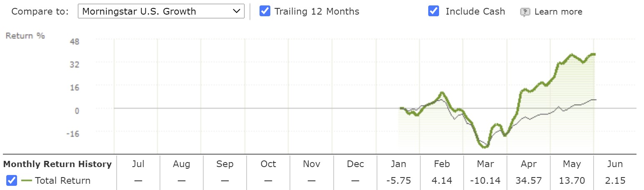Screen dimensions: 644x190
Task: Click the dropdown arrow beside Morningstar U.S. Growth
Action: (237, 11)
